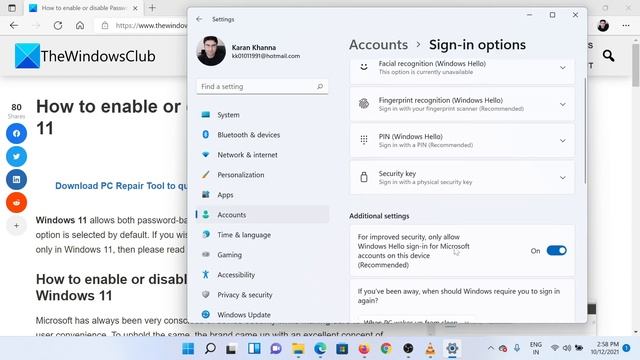Open Apps settings category

pos(262,195)
